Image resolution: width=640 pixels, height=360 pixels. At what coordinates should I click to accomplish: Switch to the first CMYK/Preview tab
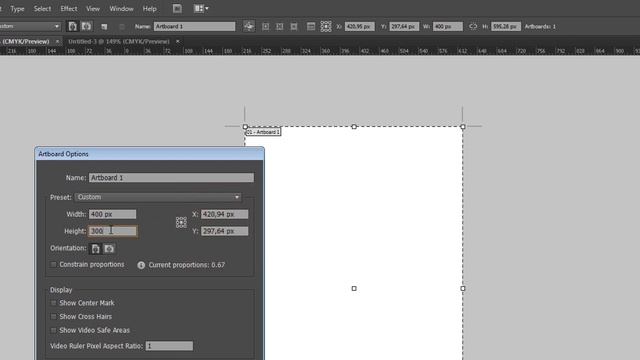coord(25,42)
